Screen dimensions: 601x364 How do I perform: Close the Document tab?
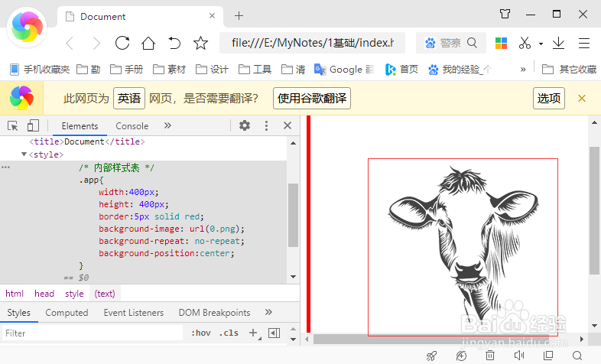tap(212, 16)
